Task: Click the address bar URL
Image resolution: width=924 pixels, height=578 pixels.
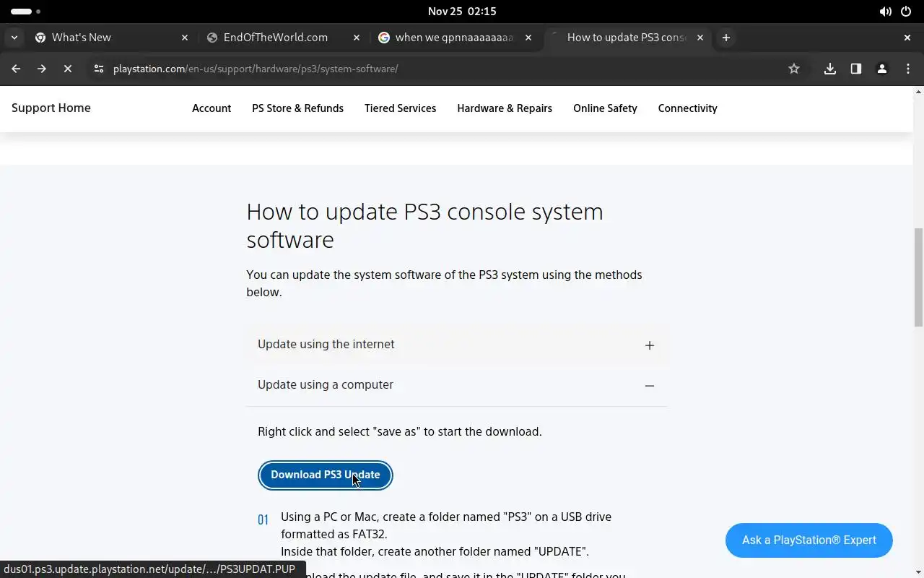Action: click(256, 69)
